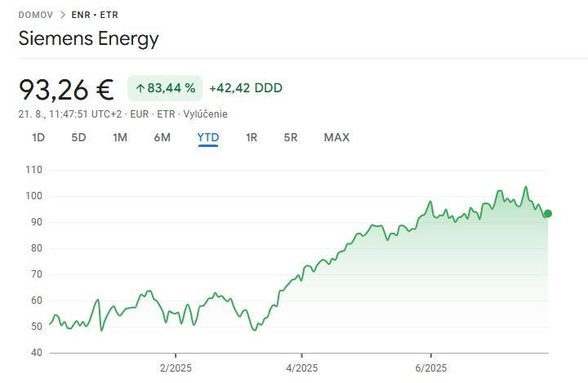
Task: Click the green up-arrow gain icon
Action: point(140,88)
